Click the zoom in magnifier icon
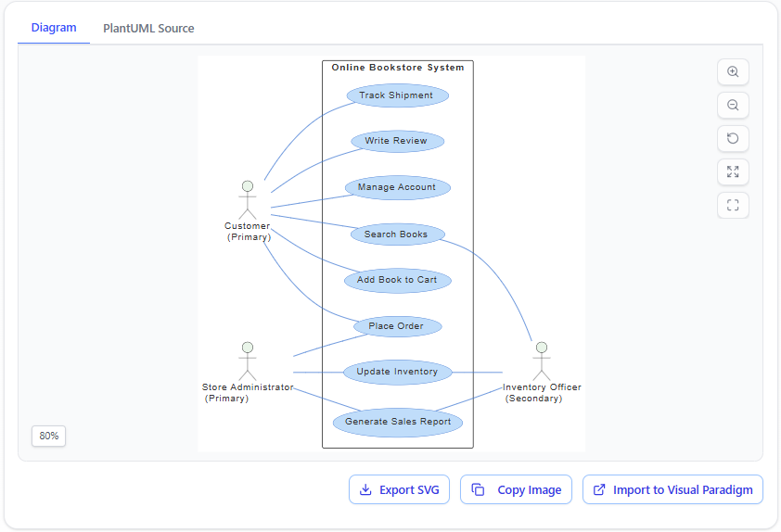The width and height of the screenshot is (781, 532). (x=733, y=72)
